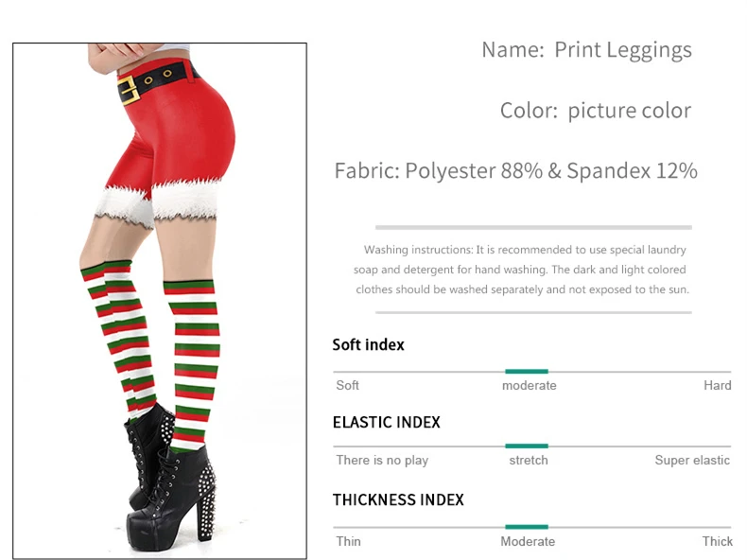This screenshot has width=747, height=560.
Task: Click the 'Soft index' heading
Action: pyautogui.click(x=368, y=344)
